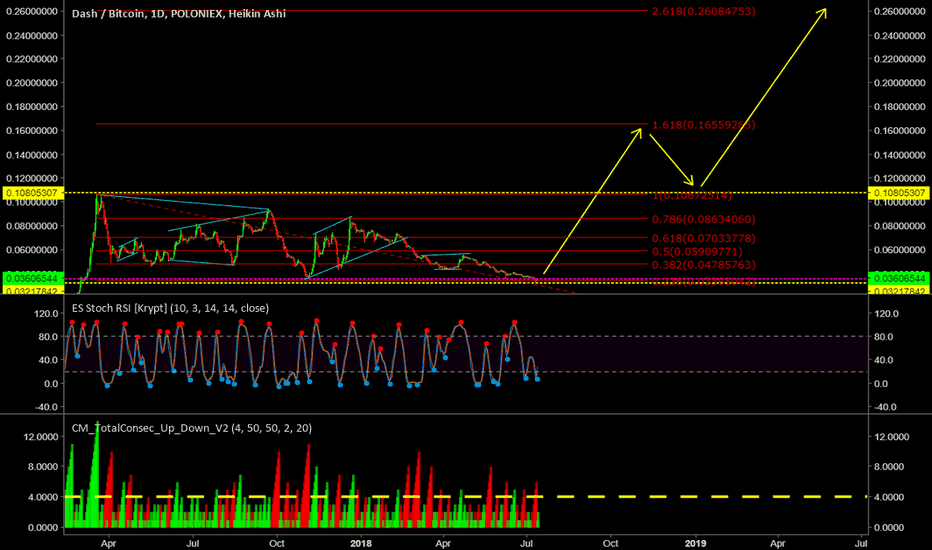Click 0.0000 on the left CM indicator axis

coord(43,527)
